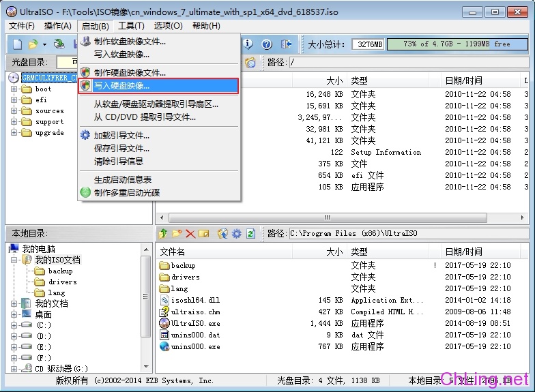The image size is (535, 392).
Task: Click the disc icon beside GRMCULXFRER root
Action: pyautogui.click(x=14, y=78)
